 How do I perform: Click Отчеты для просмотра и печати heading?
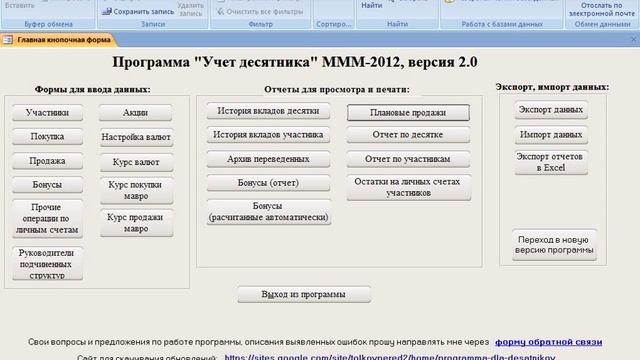pyautogui.click(x=337, y=89)
